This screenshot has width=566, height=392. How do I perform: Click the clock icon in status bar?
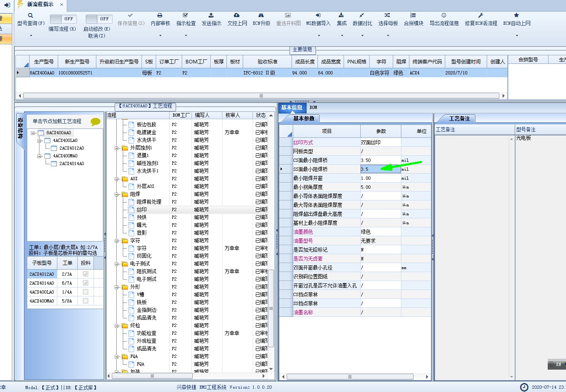[x=525, y=387]
